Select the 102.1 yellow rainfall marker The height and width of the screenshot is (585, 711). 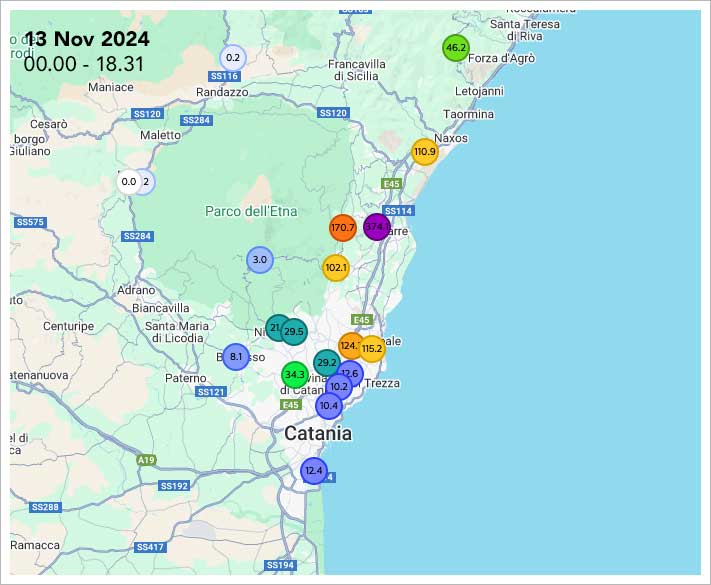click(336, 268)
